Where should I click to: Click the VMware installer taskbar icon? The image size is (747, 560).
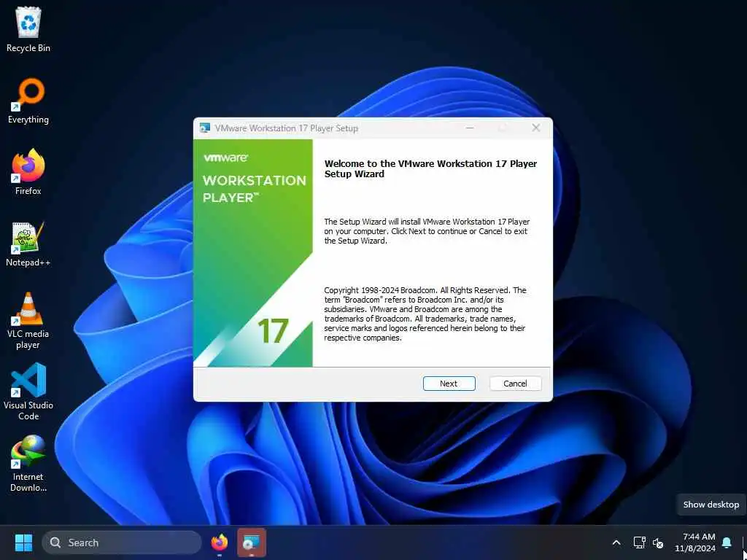(x=251, y=542)
